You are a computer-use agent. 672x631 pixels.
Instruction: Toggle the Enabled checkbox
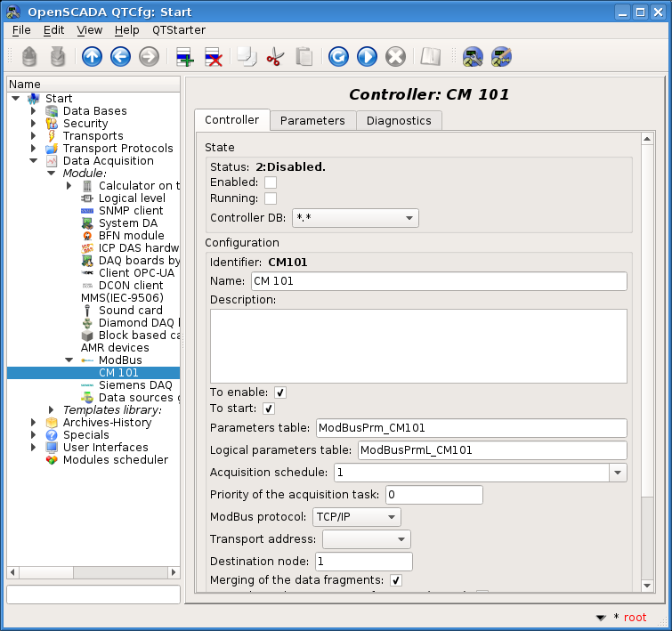pos(271,182)
